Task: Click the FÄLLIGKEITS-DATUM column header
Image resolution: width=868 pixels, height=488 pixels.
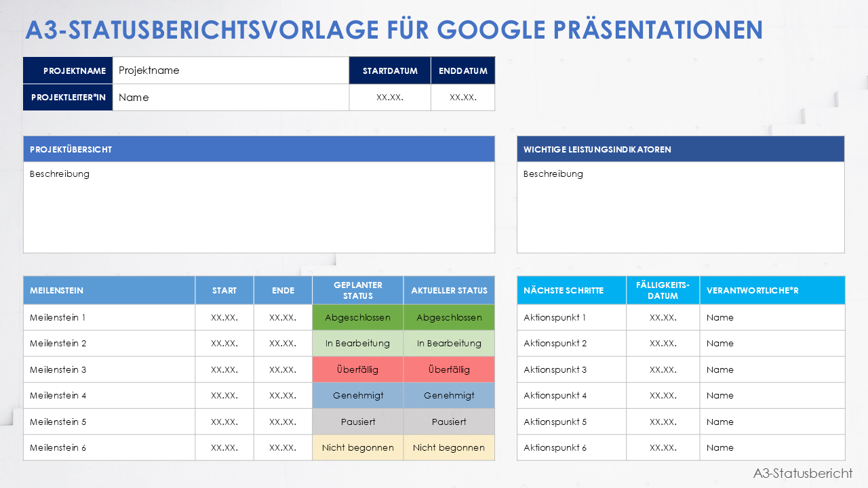Action: (663, 290)
